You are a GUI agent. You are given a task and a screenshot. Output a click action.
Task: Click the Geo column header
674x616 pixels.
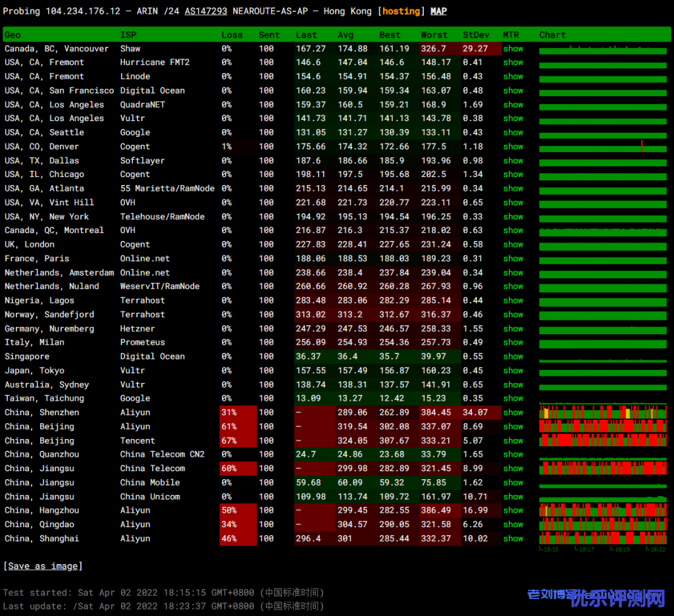pyautogui.click(x=13, y=35)
